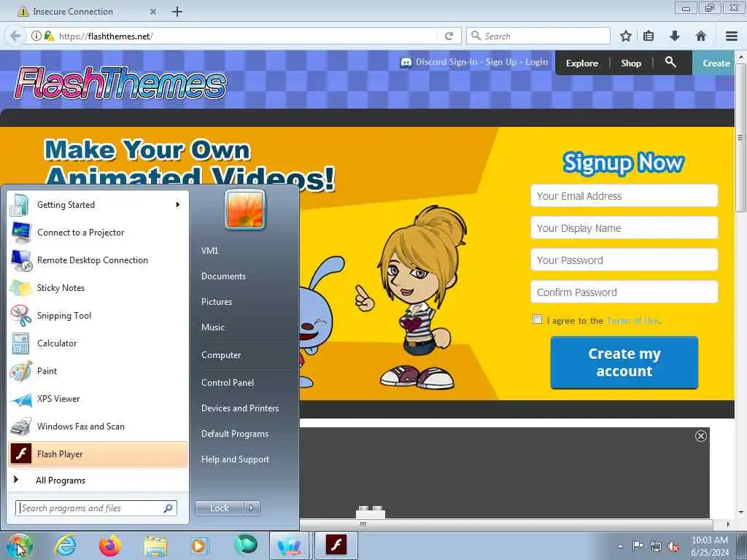Focus the Your Email Address field
747x560 pixels.
point(624,195)
